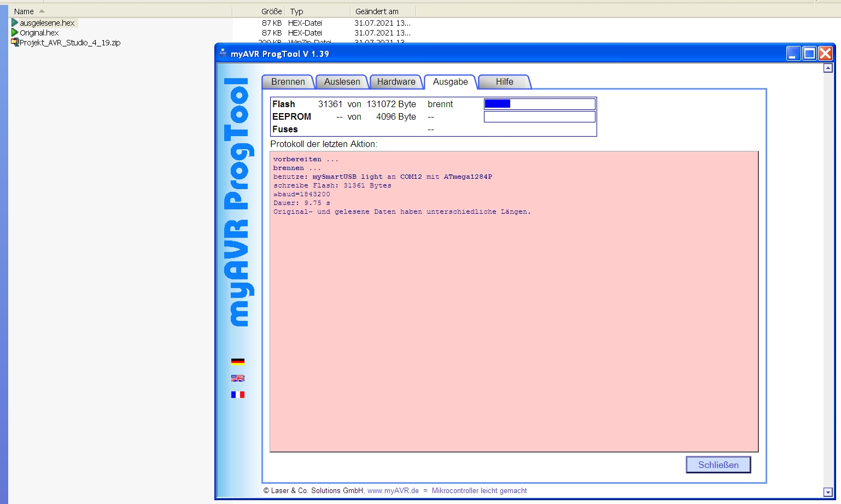The height and width of the screenshot is (504, 841).
Task: Open the Hardware tab
Action: [396, 82]
